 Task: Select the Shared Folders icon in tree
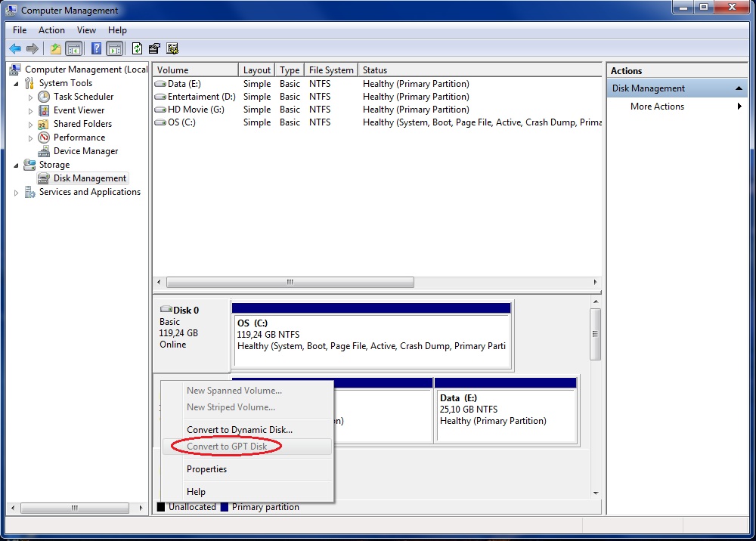44,124
